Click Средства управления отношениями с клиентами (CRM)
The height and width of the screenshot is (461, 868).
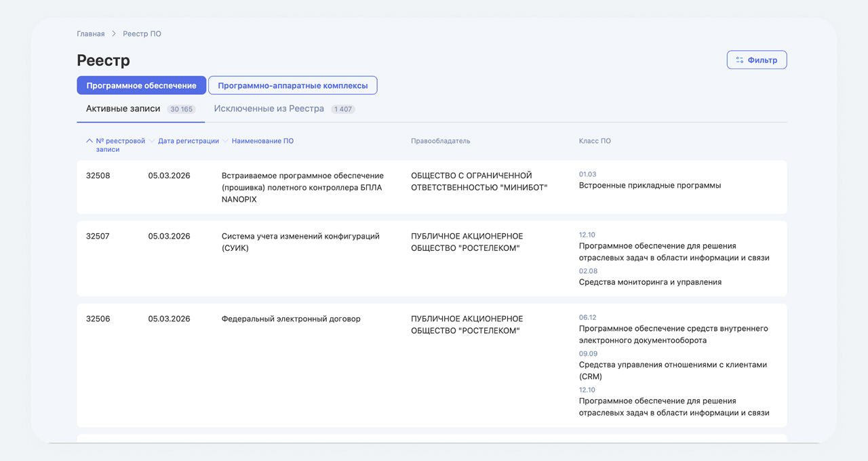(x=671, y=370)
